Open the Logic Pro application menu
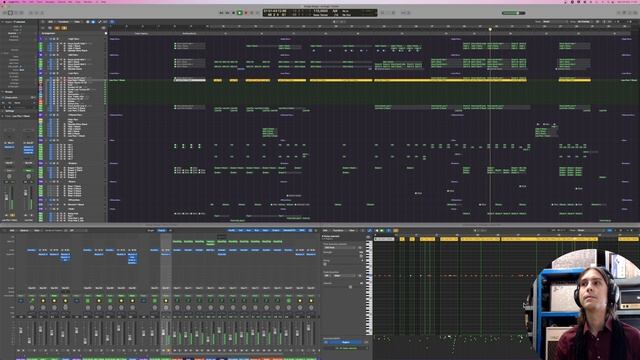Image resolution: width=640 pixels, height=360 pixels. (x=13, y=2)
